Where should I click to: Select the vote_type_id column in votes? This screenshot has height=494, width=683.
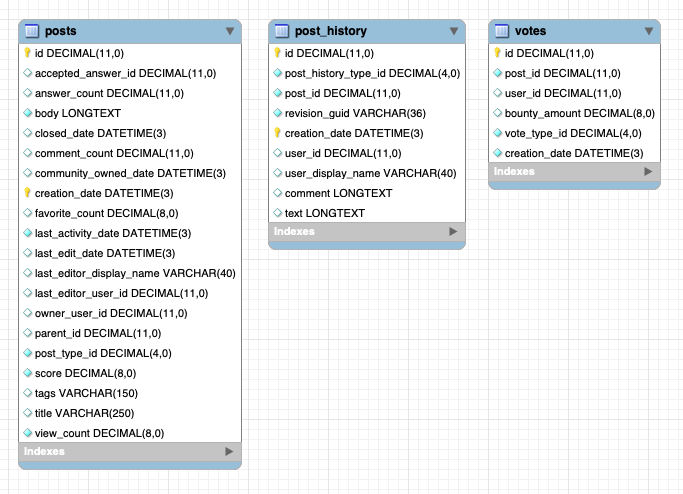(x=567, y=133)
